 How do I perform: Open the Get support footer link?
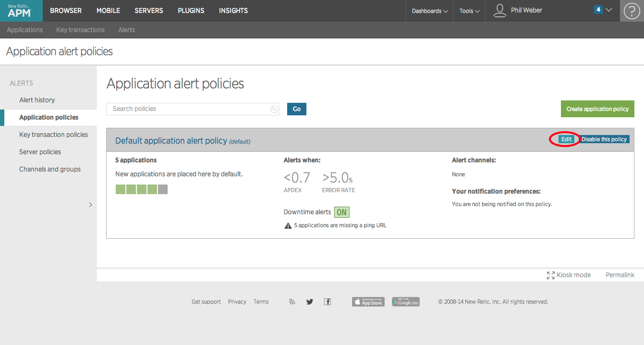click(x=206, y=302)
